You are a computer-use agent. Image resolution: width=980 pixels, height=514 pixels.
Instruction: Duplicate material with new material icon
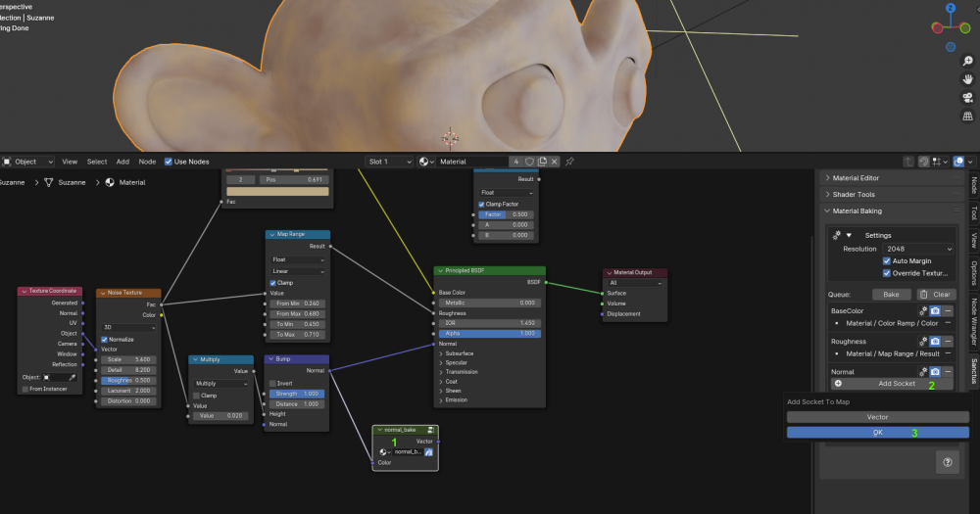click(542, 162)
